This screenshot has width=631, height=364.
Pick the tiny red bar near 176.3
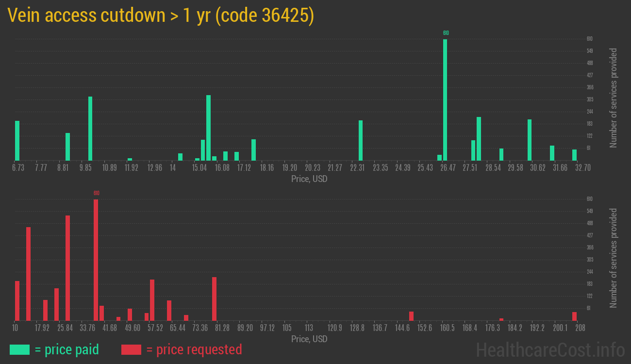click(501, 319)
